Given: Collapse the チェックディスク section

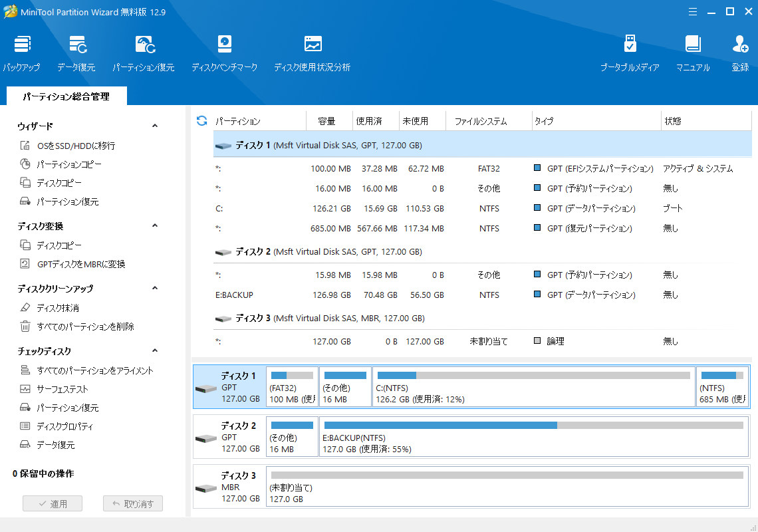Looking at the screenshot, I should [155, 350].
